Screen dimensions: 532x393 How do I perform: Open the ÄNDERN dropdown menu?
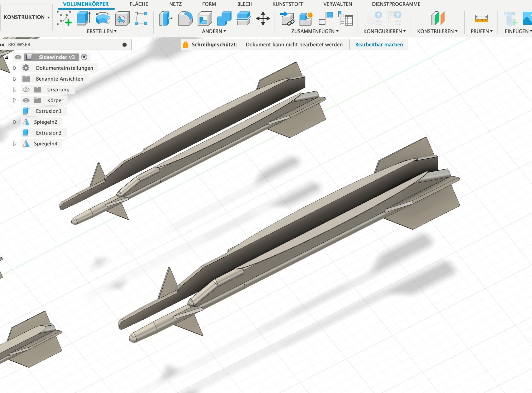[x=214, y=31]
